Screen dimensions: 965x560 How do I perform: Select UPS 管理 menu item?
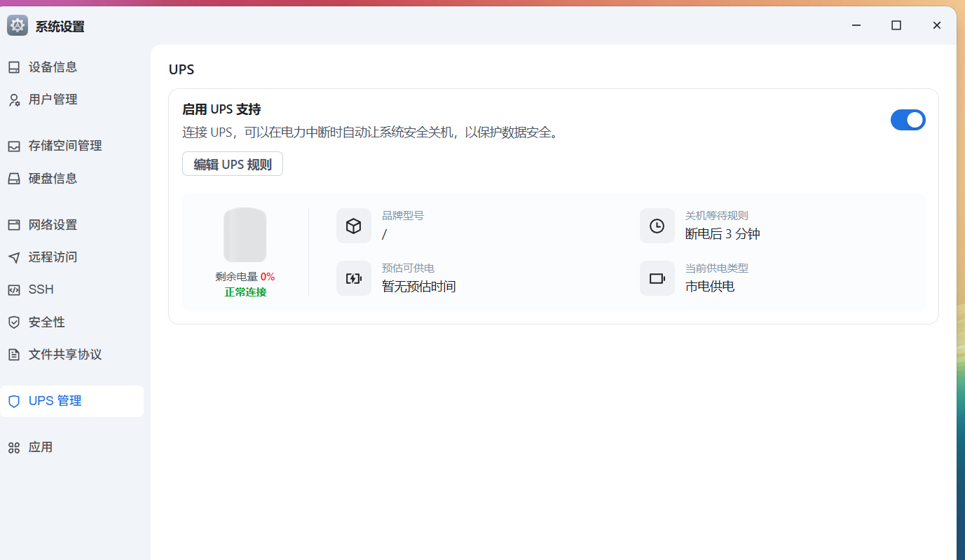[71, 401]
